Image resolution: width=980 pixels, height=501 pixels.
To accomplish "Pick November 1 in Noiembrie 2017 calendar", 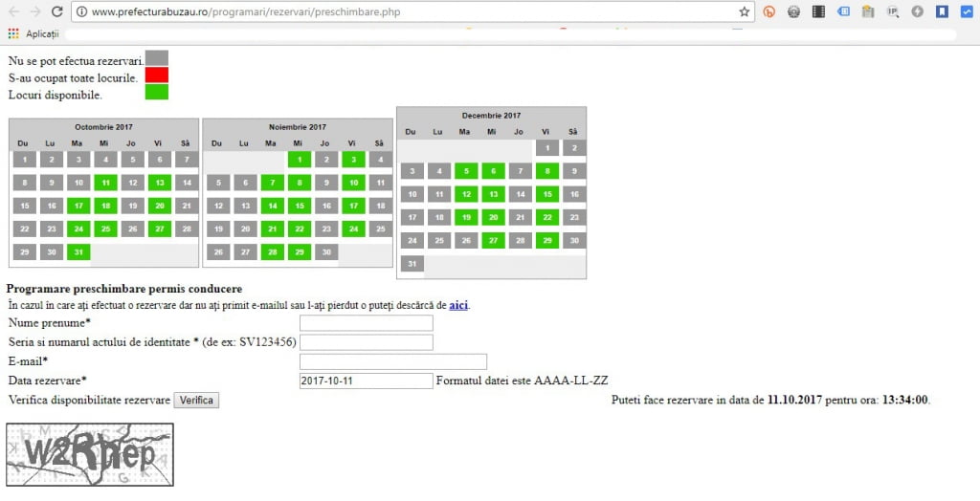I will coord(300,160).
